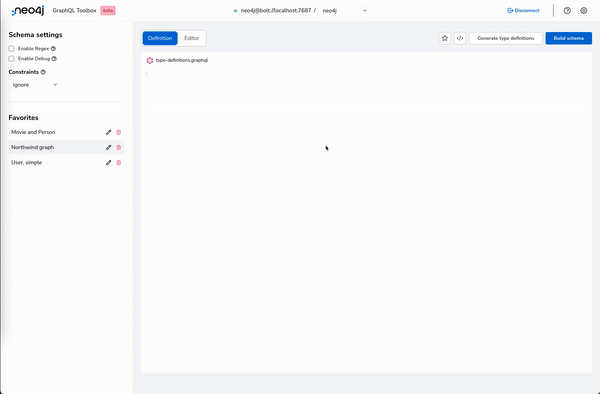Viewport: 600px width, 394px height.
Task: Click the Build schema button
Action: (569, 38)
